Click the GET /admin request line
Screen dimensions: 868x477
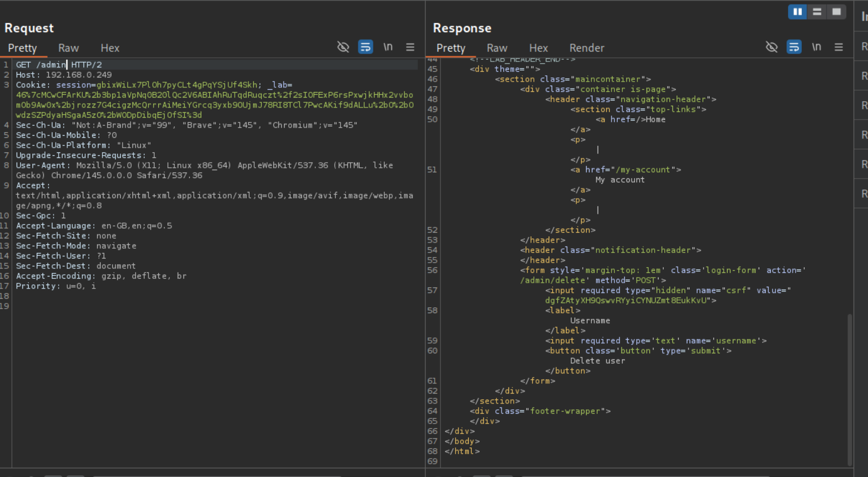(59, 65)
